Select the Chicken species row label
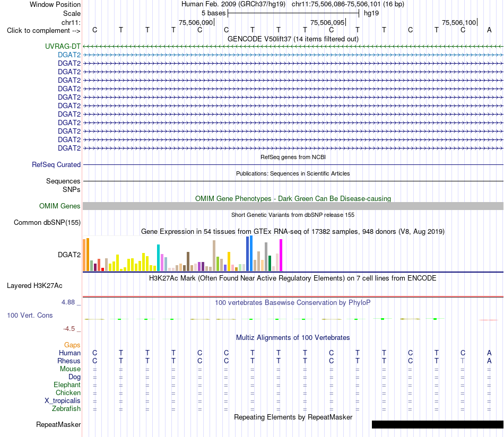This screenshot has height=437, width=504. 68,392
